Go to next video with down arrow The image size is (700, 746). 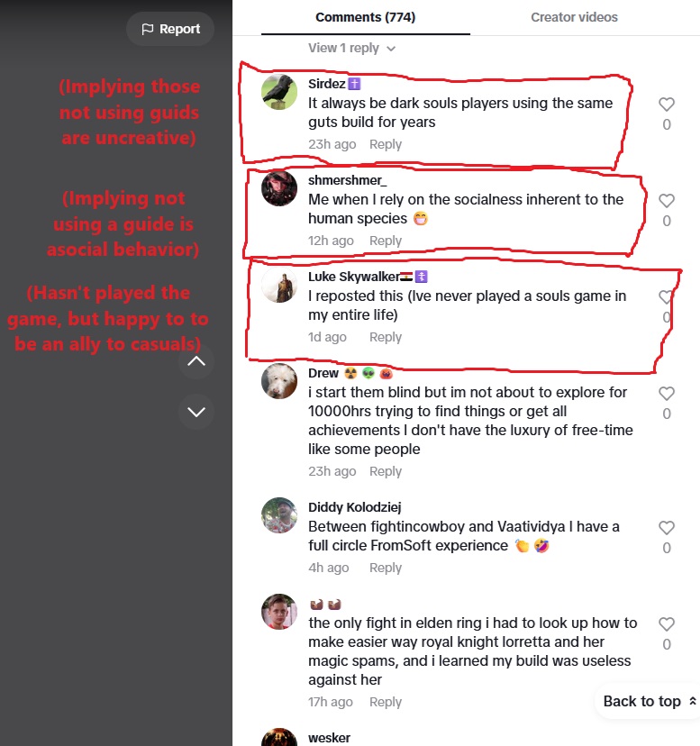click(x=196, y=412)
